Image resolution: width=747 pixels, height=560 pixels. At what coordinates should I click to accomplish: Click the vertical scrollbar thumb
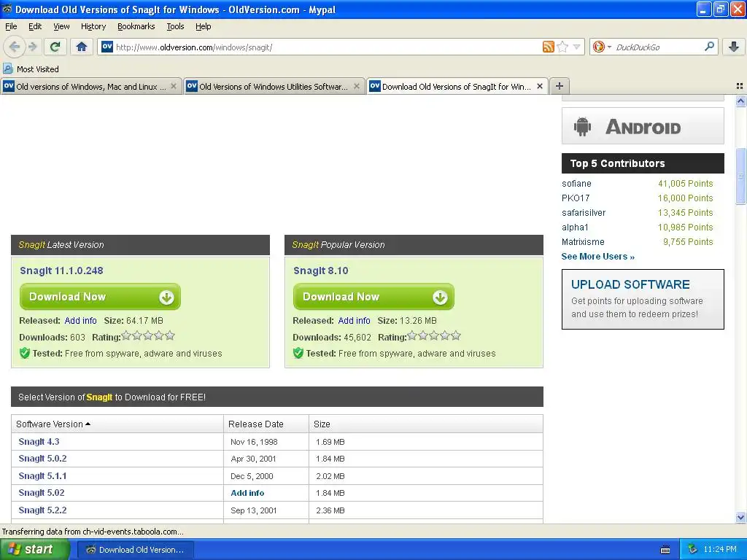pyautogui.click(x=741, y=176)
